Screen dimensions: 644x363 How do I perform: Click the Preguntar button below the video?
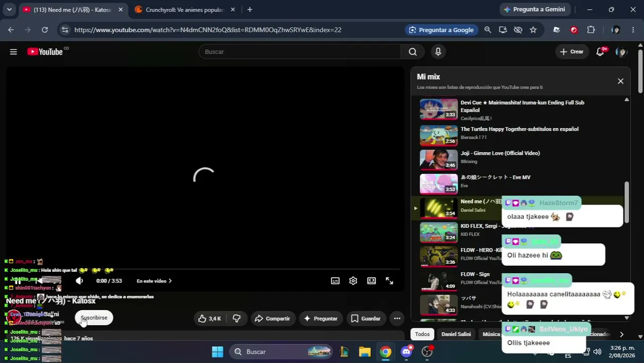click(x=320, y=318)
